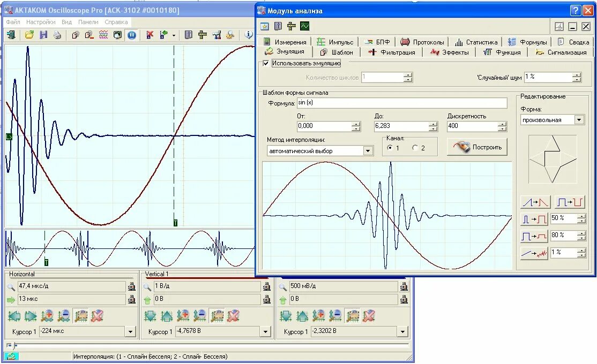The height and width of the screenshot is (364, 597).
Task: Move Vertical 1 trace up with the arrow icon
Action: (x=166, y=316)
